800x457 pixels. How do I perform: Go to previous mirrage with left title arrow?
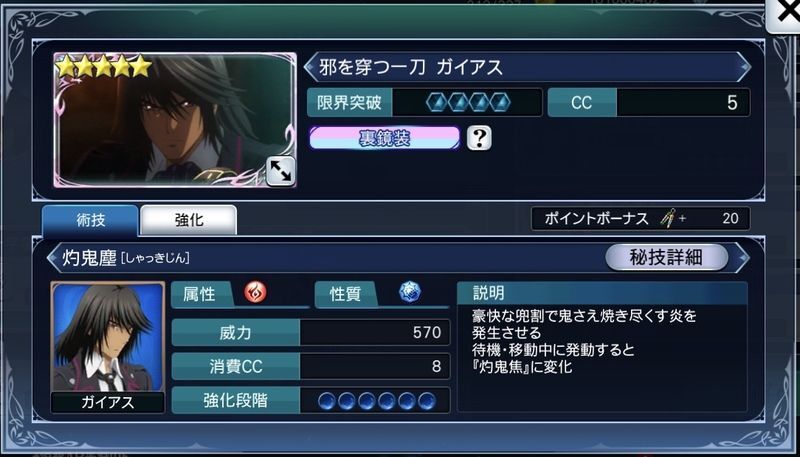[311, 67]
